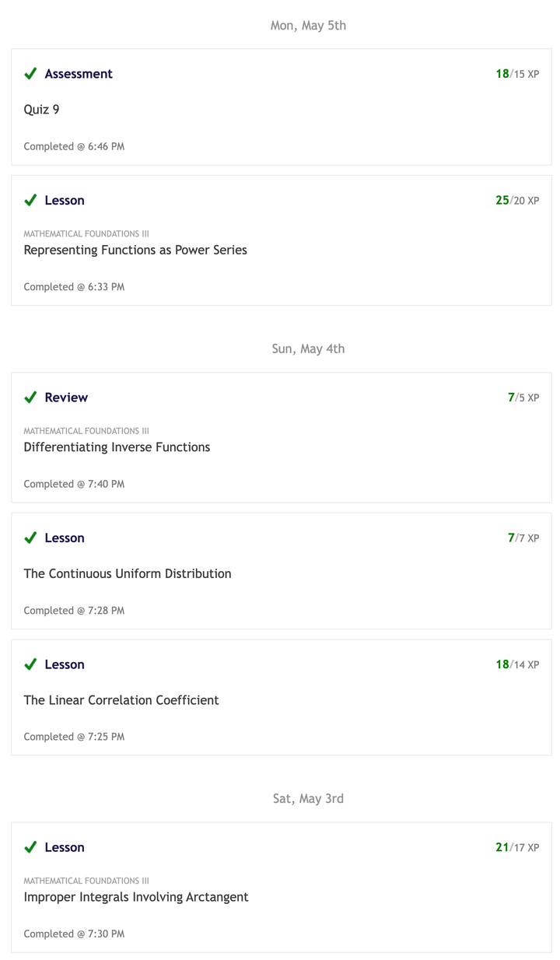Select the Sun, May 4th date header
The width and height of the screenshot is (560, 960).
click(x=308, y=349)
